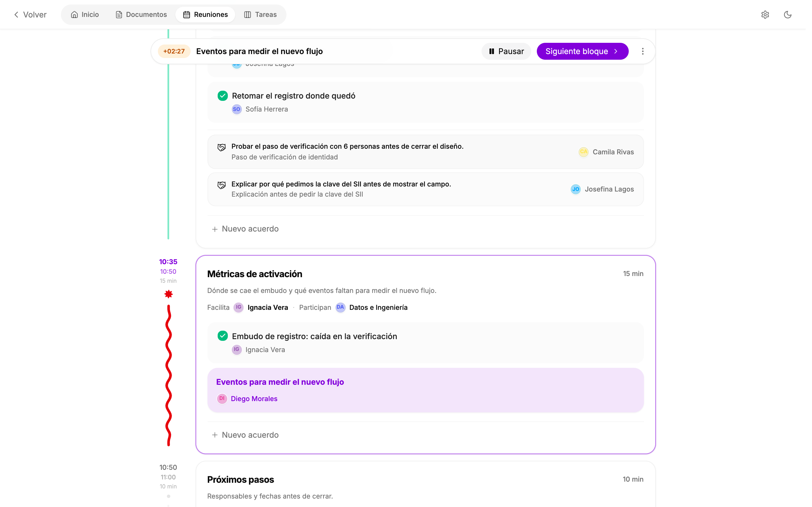This screenshot has width=812, height=507.
Task: Switch to the Documentos tab
Action: pos(141,14)
